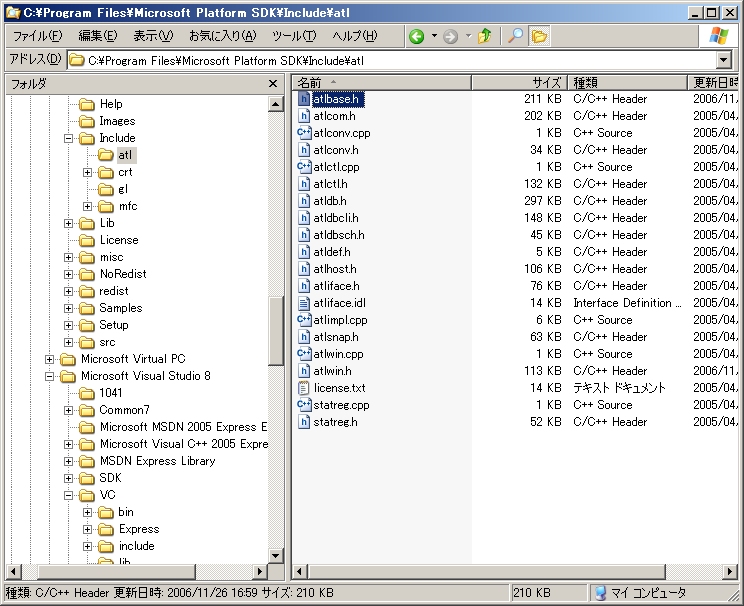Select the statreg.h file name
Viewport: 744px width, 606px height.
[335, 422]
